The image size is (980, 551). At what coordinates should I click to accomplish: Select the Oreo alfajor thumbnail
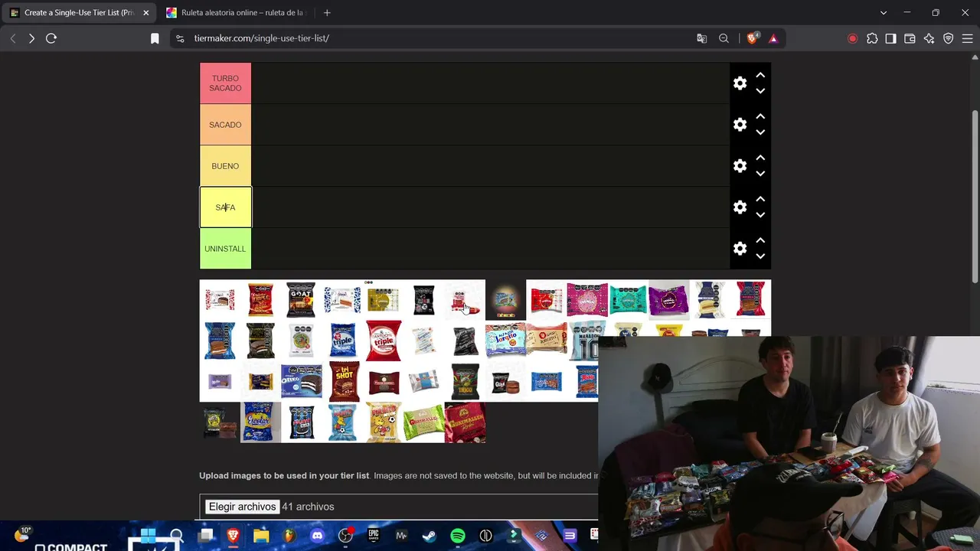(301, 381)
